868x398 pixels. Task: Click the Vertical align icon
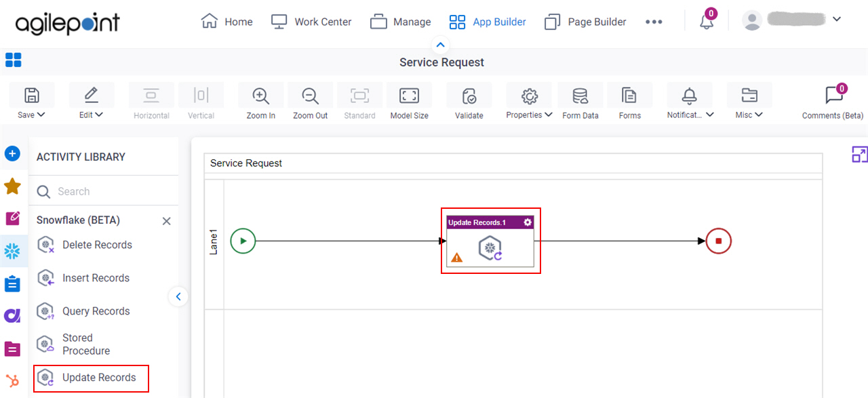pos(201,96)
